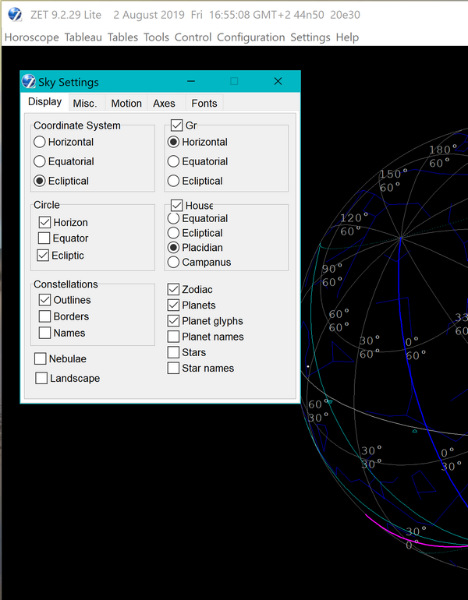Close the Sky Settings dialog
The height and width of the screenshot is (600, 468).
(x=278, y=81)
